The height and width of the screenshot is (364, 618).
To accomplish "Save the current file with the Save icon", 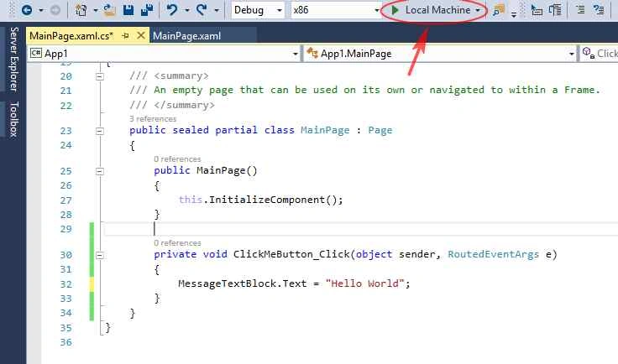I will (x=128, y=10).
